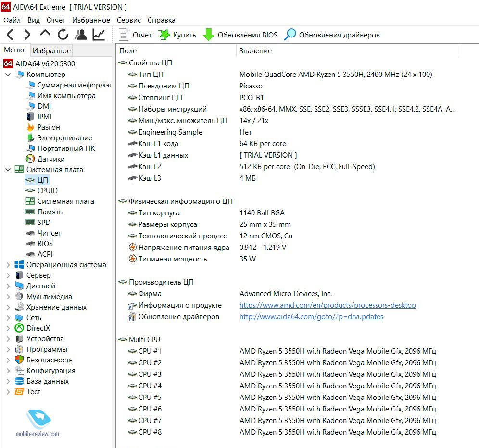Expand the Сеть node
Image resolution: width=479 pixels, height=448 pixels.
[x=8, y=318]
